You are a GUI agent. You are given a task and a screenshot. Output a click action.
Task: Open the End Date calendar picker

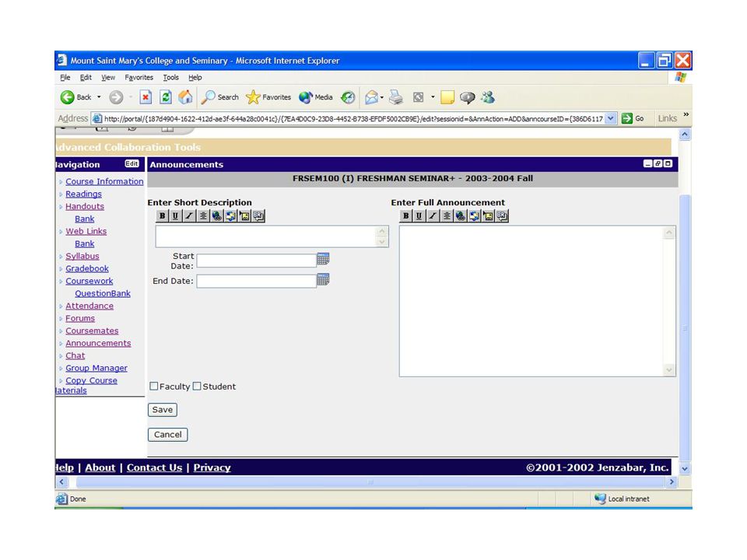tap(323, 279)
